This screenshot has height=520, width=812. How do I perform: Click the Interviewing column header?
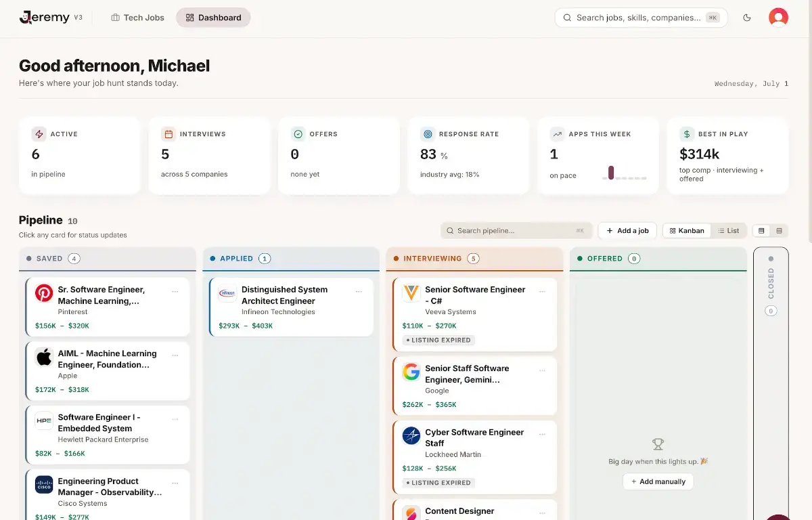click(x=474, y=259)
